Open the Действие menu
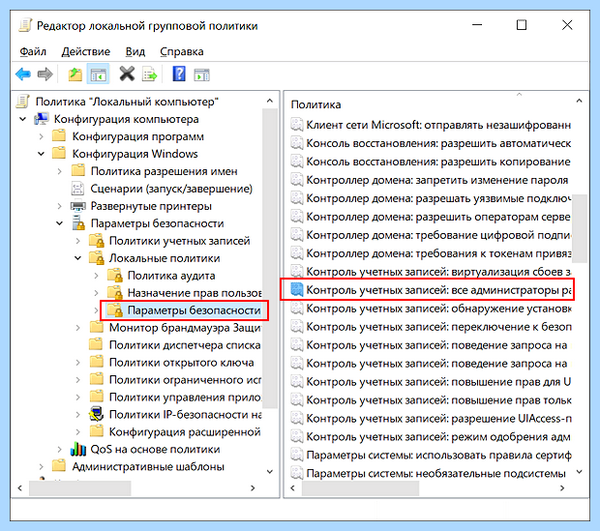The height and width of the screenshot is (531, 600). tap(86, 52)
